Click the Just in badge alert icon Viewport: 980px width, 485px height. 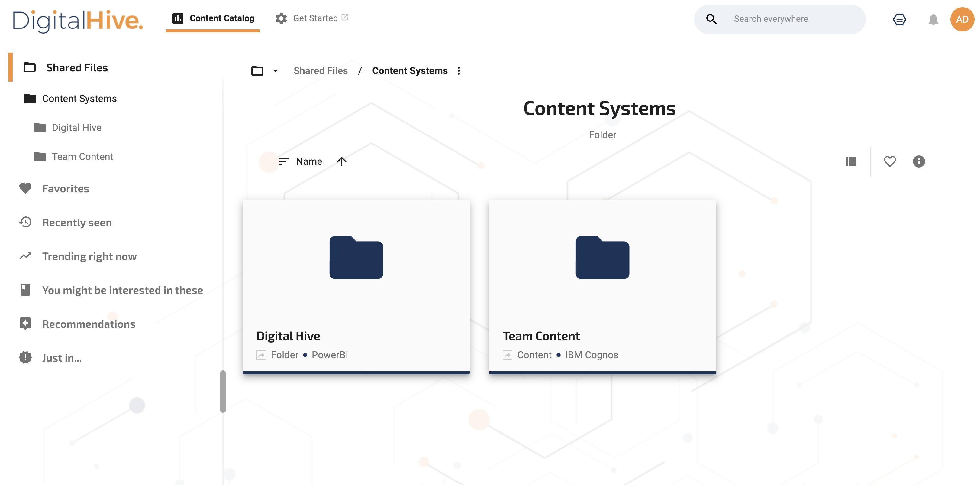coord(25,357)
